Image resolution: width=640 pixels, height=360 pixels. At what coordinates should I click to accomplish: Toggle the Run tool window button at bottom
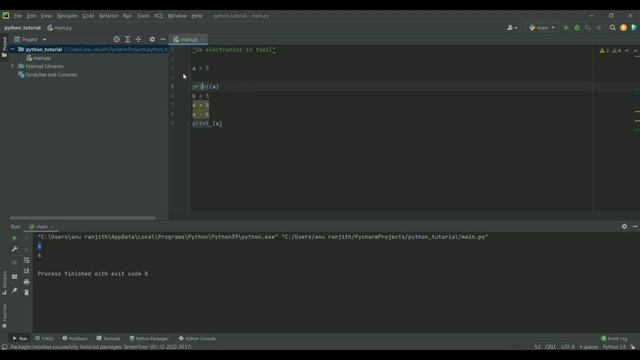tap(20, 338)
